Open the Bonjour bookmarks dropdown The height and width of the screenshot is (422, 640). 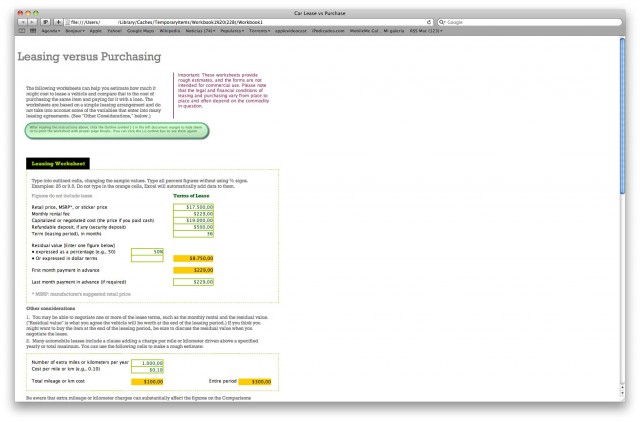75,31
